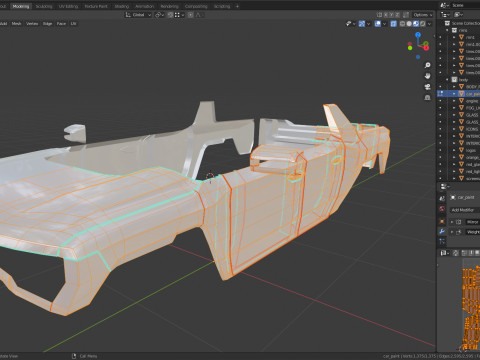The image size is (480, 360).
Task: Open viewport shading options dropdown
Action: [429, 24]
